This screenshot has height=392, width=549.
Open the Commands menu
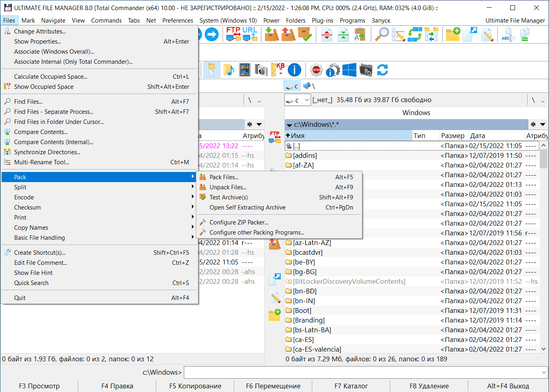click(106, 21)
